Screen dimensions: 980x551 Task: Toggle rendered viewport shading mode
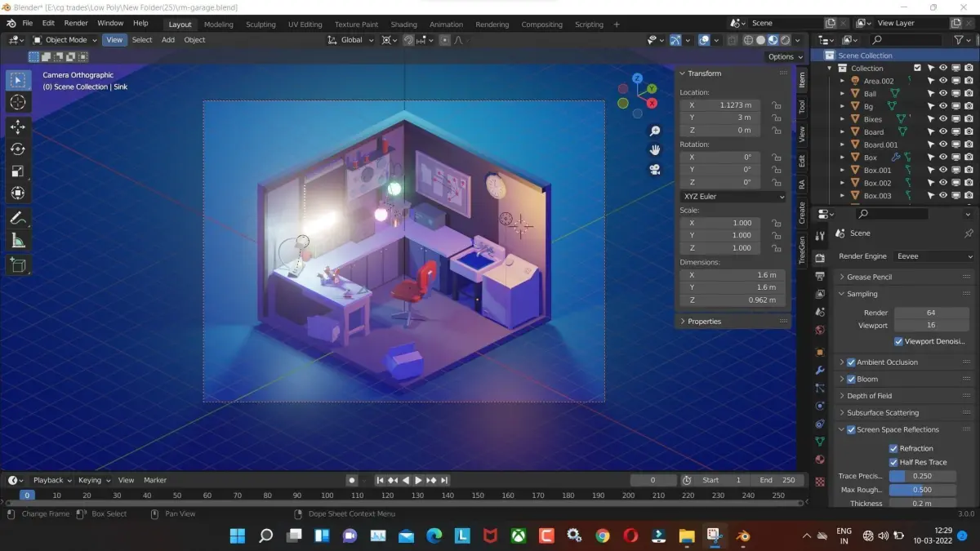point(785,40)
